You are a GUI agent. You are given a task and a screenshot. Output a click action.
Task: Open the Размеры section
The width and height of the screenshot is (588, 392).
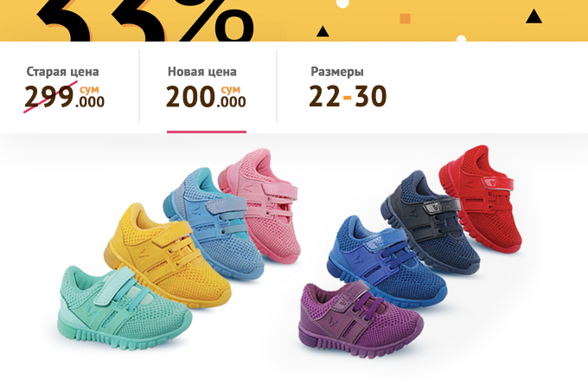(x=337, y=72)
